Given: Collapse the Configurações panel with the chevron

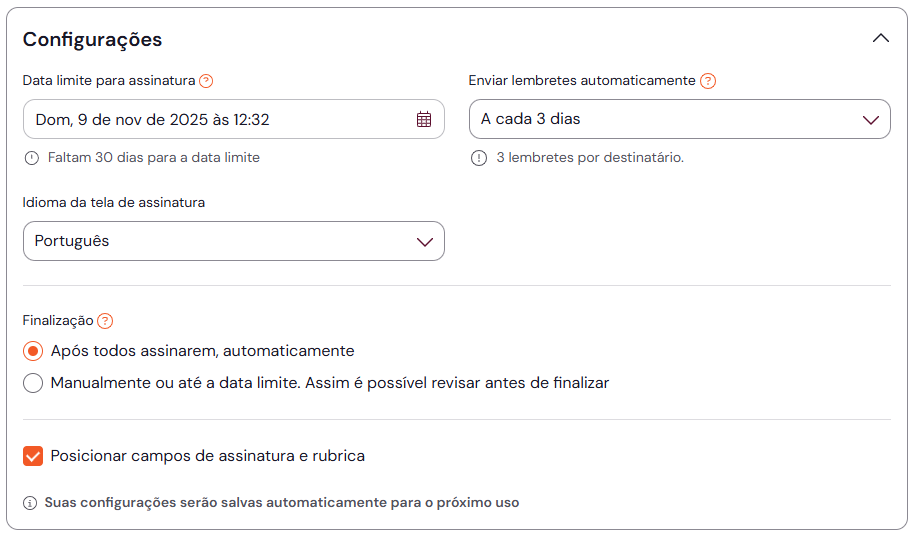Looking at the screenshot, I should pos(880,39).
